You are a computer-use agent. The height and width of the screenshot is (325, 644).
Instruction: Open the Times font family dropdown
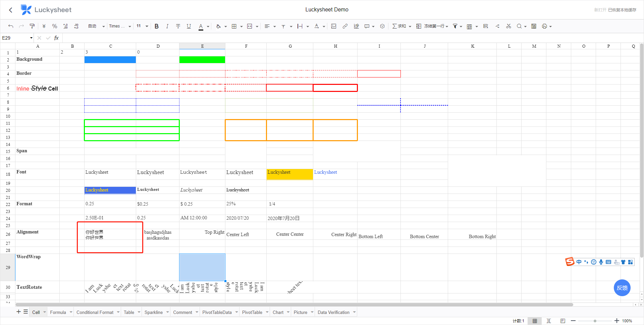click(x=120, y=26)
